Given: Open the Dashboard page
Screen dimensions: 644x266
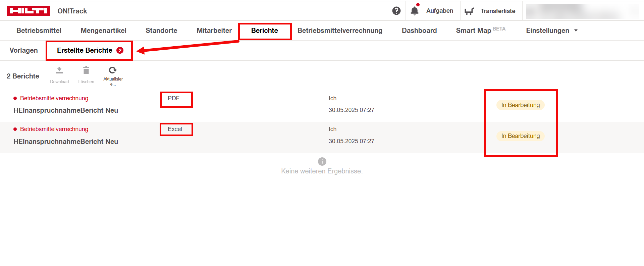Looking at the screenshot, I should click(419, 31).
